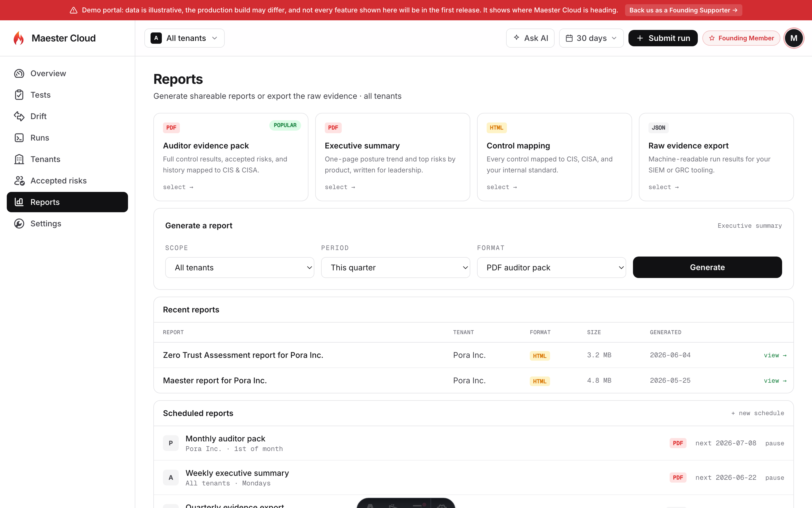
Task: Go to Tests in the sidebar
Action: click(67, 95)
